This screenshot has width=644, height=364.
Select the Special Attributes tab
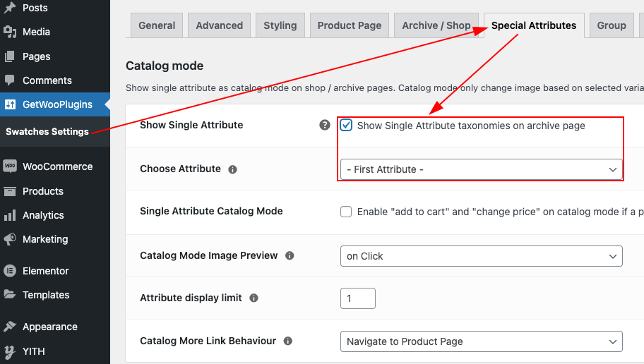point(534,25)
